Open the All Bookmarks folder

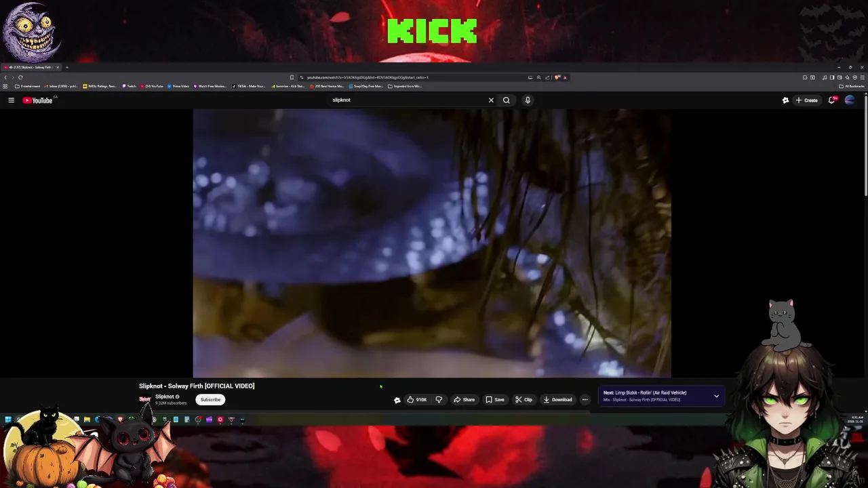[852, 86]
